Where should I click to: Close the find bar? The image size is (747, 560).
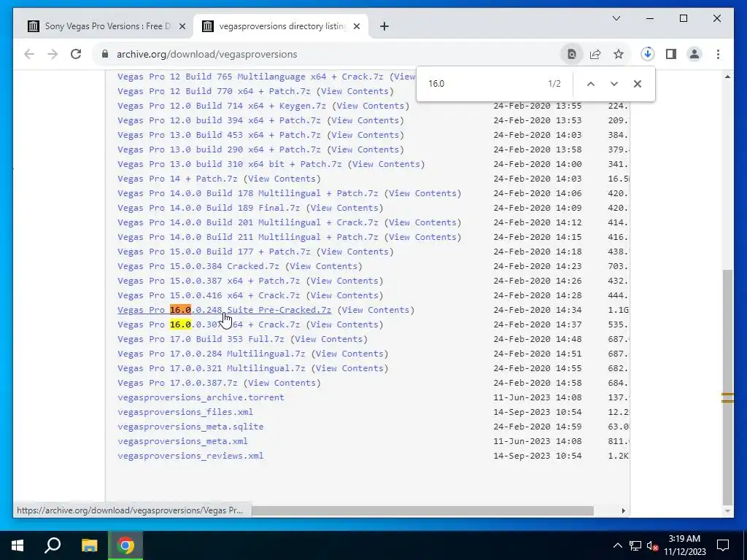coord(638,84)
